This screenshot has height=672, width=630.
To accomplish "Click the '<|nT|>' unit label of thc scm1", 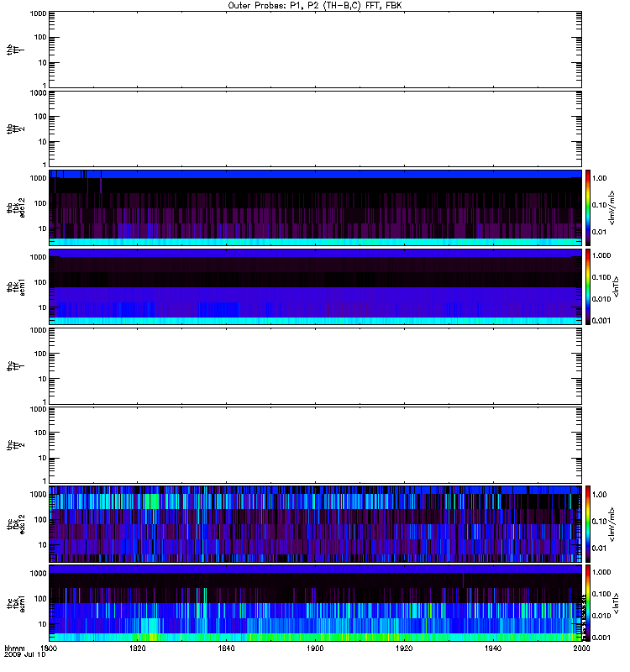I will point(617,603).
